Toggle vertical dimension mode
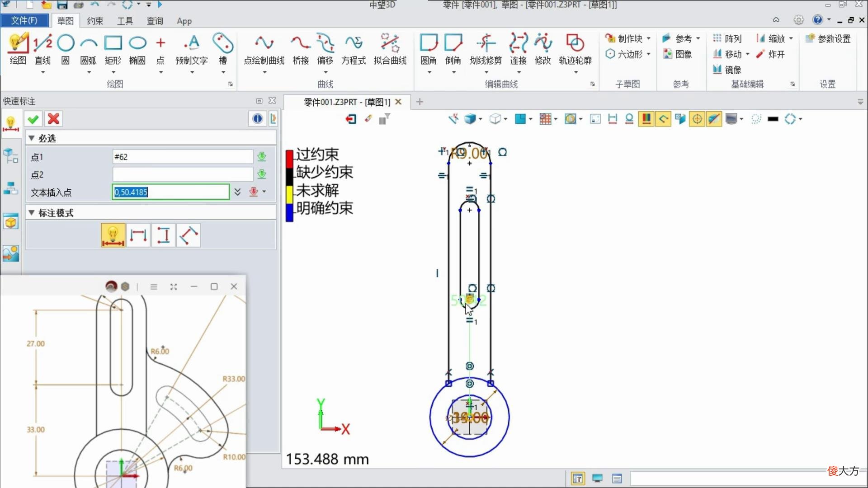 pos(163,235)
